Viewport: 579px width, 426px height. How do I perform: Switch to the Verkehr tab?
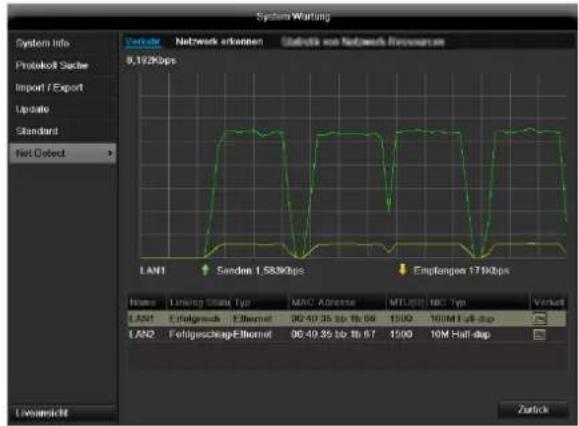click(143, 41)
